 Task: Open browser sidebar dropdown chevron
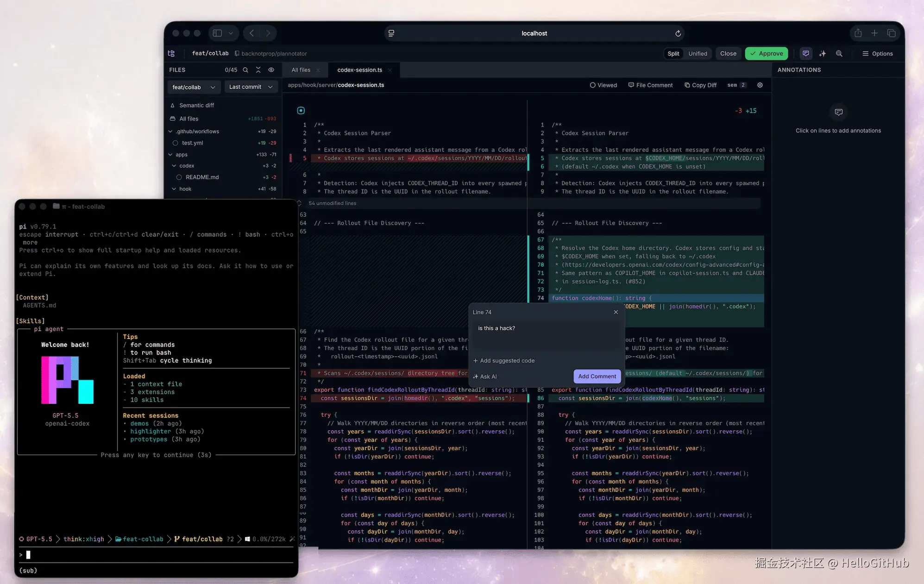point(231,33)
